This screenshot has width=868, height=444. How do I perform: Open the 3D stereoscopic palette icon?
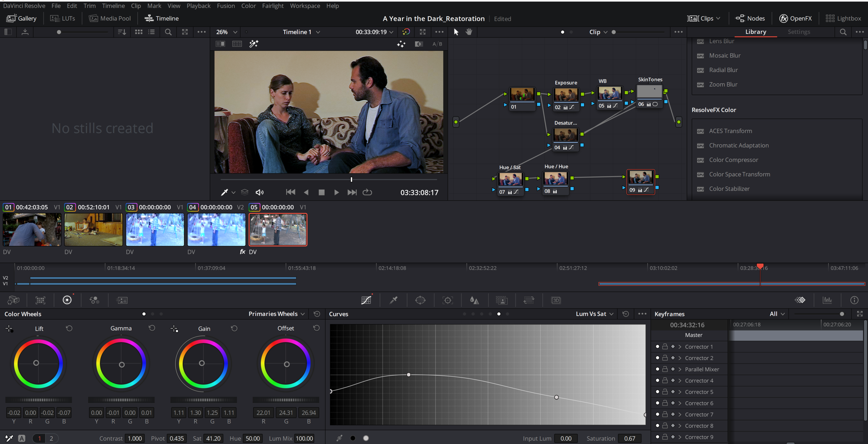[556, 300]
